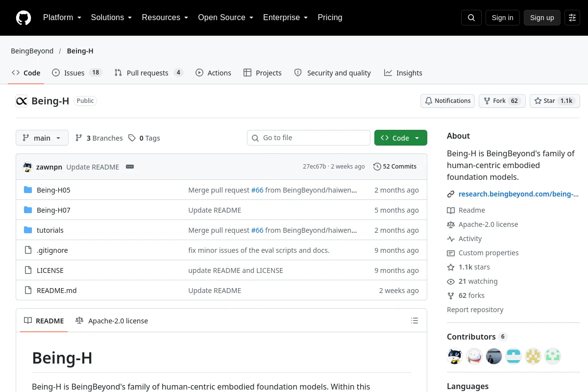588x392 pixels.
Task: Open third contributor avatar
Action: point(494,356)
